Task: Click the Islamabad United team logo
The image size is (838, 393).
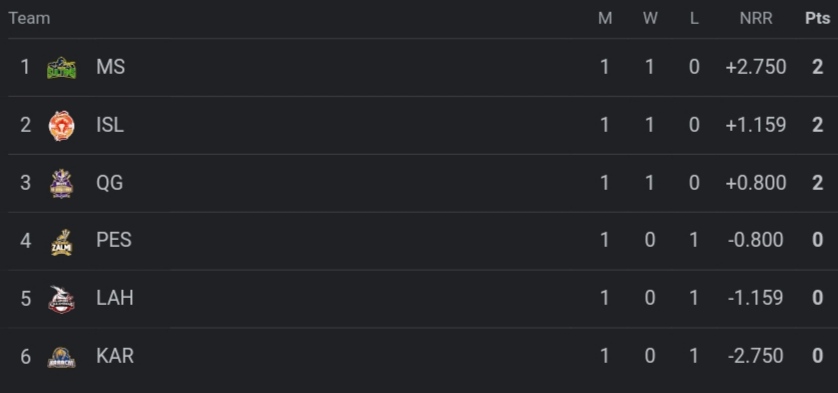Action: point(61,126)
